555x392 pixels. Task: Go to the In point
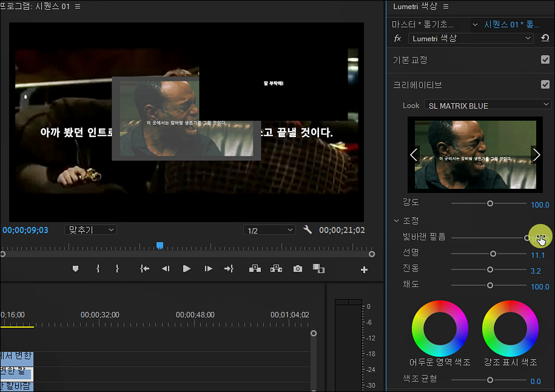(144, 269)
